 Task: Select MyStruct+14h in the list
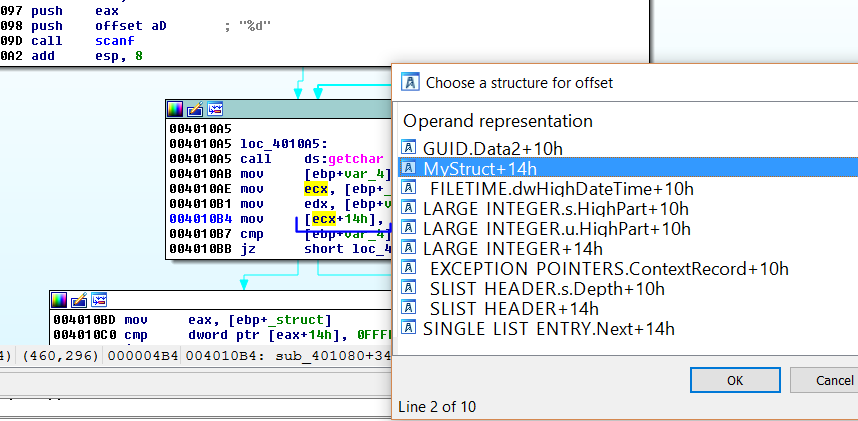pyautogui.click(x=480, y=168)
